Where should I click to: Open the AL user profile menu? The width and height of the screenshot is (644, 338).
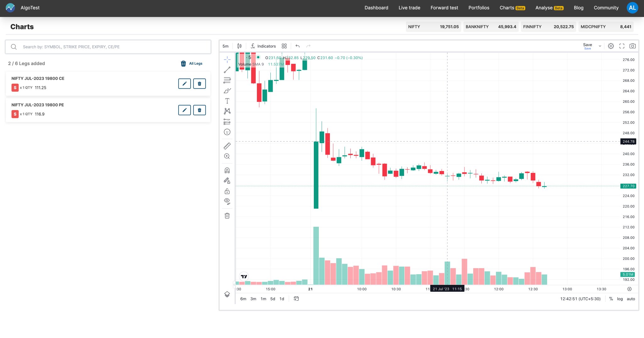632,8
